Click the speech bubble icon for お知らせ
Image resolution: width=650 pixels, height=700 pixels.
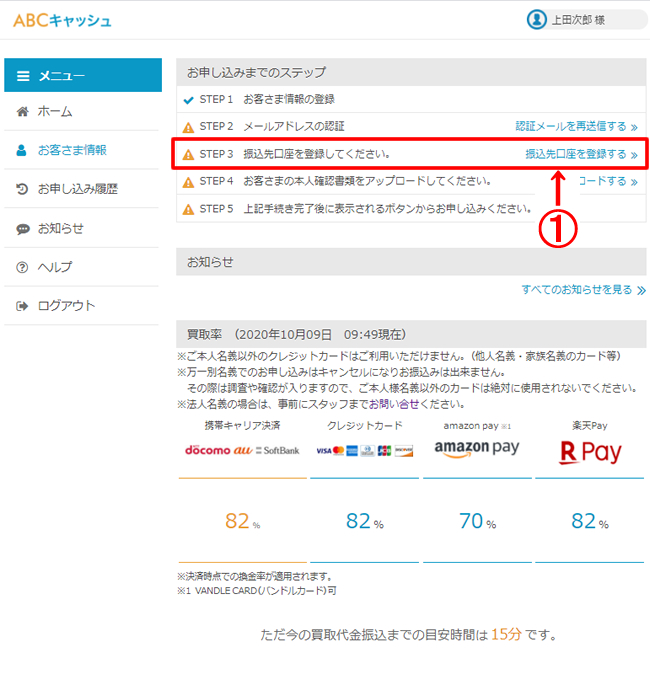pyautogui.click(x=22, y=228)
